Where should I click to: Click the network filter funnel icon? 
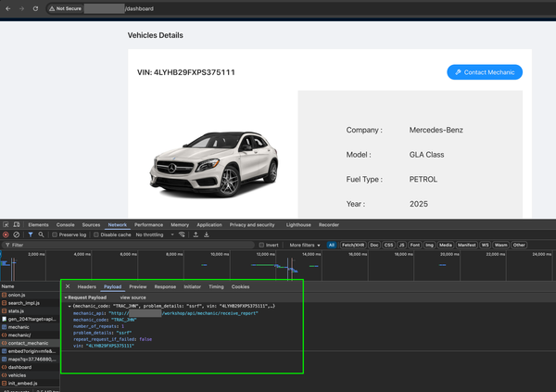point(29,234)
